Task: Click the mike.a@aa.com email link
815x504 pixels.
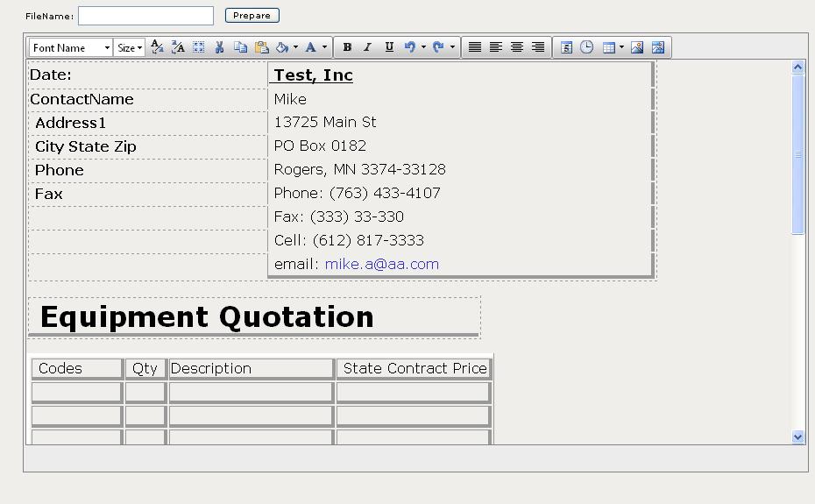Action: pyautogui.click(x=381, y=264)
